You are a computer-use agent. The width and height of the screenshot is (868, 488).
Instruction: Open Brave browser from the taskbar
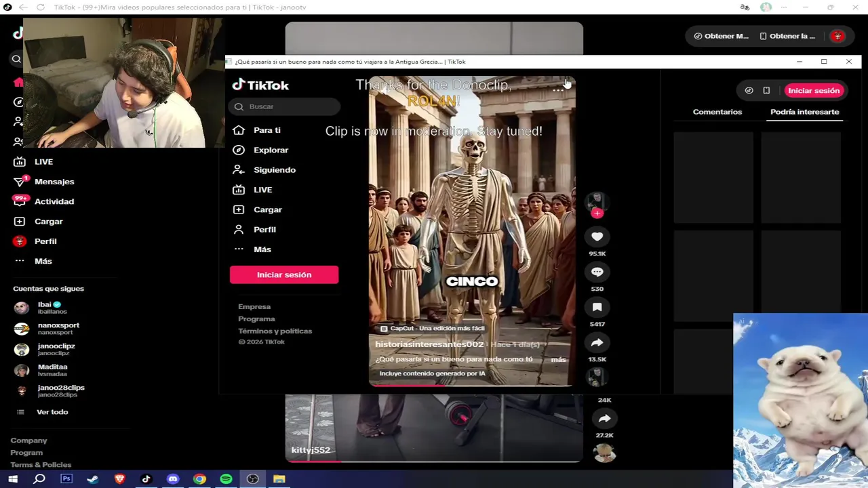pyautogui.click(x=119, y=479)
